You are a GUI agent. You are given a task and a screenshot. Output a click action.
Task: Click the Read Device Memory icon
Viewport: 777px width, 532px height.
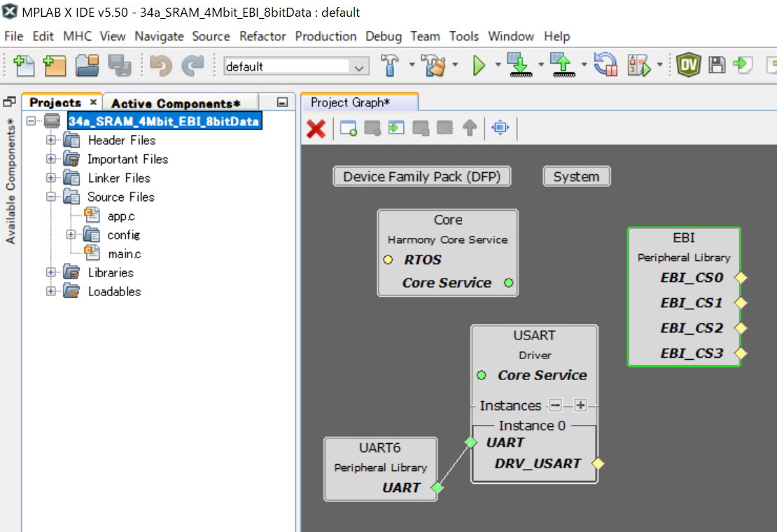tap(563, 65)
